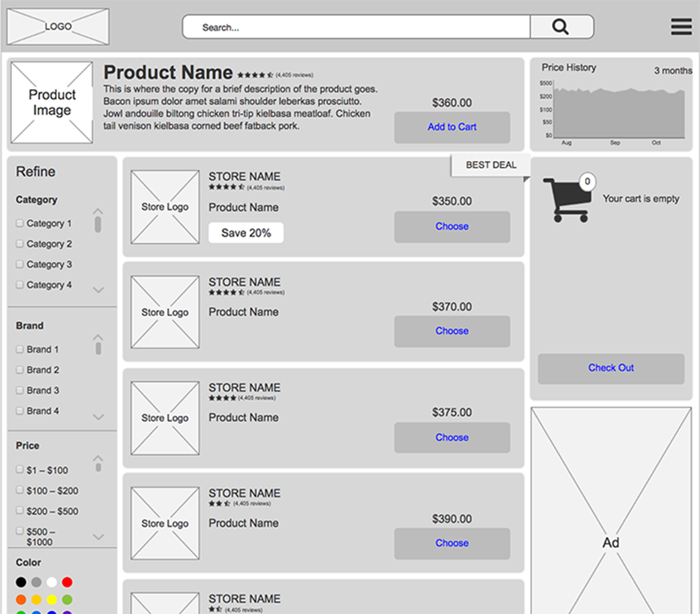Click the LOGO placeholder in header
700x614 pixels.
(x=58, y=27)
